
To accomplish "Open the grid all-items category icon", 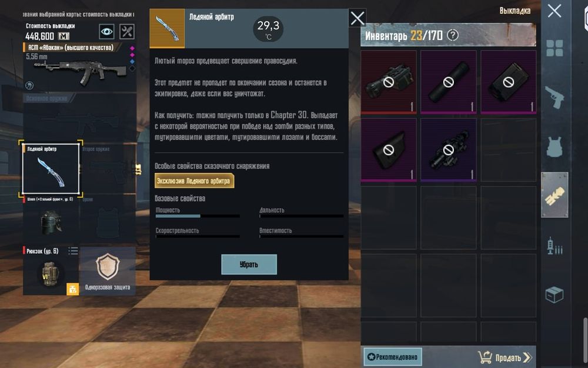I will [554, 48].
